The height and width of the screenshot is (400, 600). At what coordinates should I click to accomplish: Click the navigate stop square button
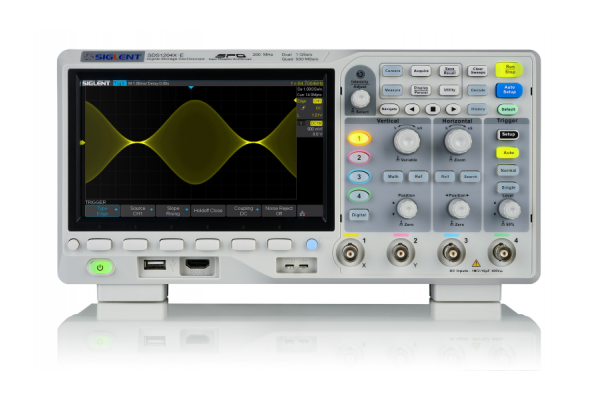click(x=433, y=109)
